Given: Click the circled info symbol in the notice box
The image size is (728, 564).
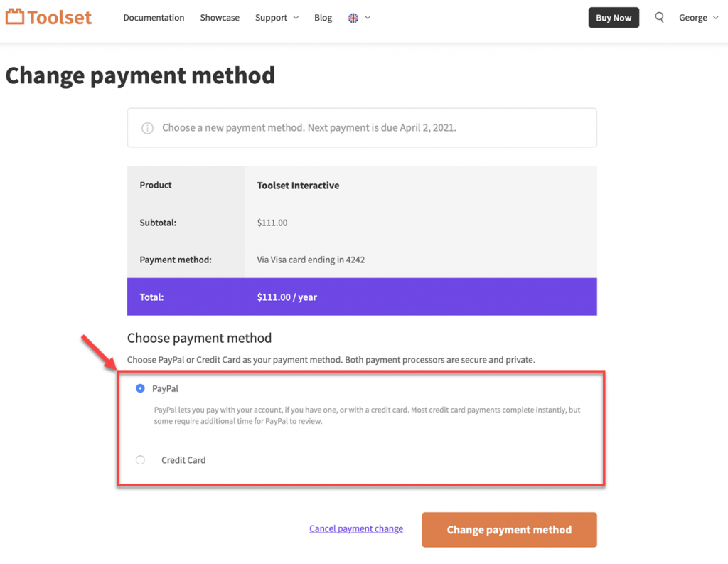Looking at the screenshot, I should click(x=147, y=128).
